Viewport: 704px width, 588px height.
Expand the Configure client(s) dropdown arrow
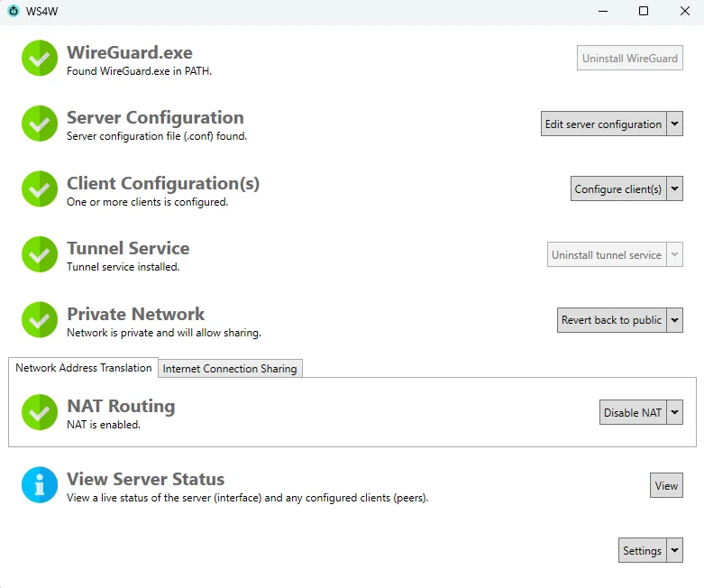(675, 188)
